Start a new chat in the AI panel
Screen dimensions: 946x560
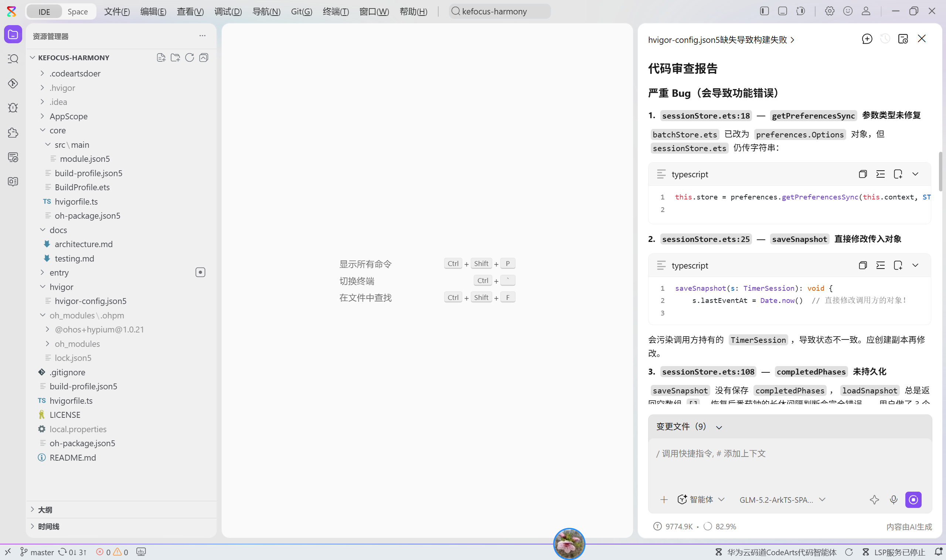[x=867, y=39]
